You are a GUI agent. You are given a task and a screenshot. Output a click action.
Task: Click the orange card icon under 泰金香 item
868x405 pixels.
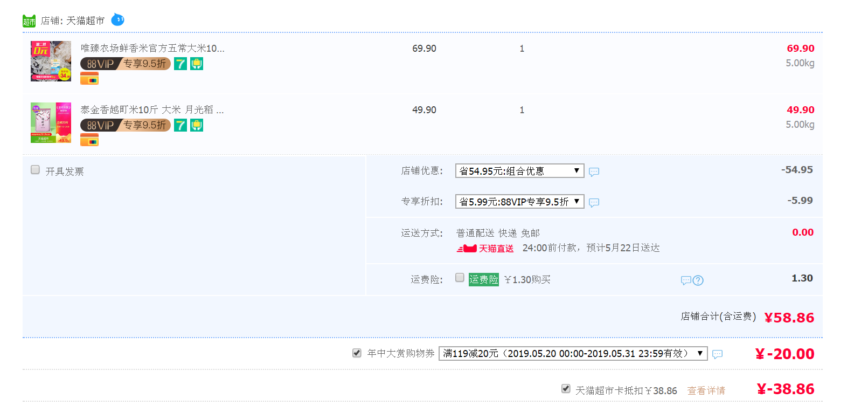pyautogui.click(x=89, y=140)
